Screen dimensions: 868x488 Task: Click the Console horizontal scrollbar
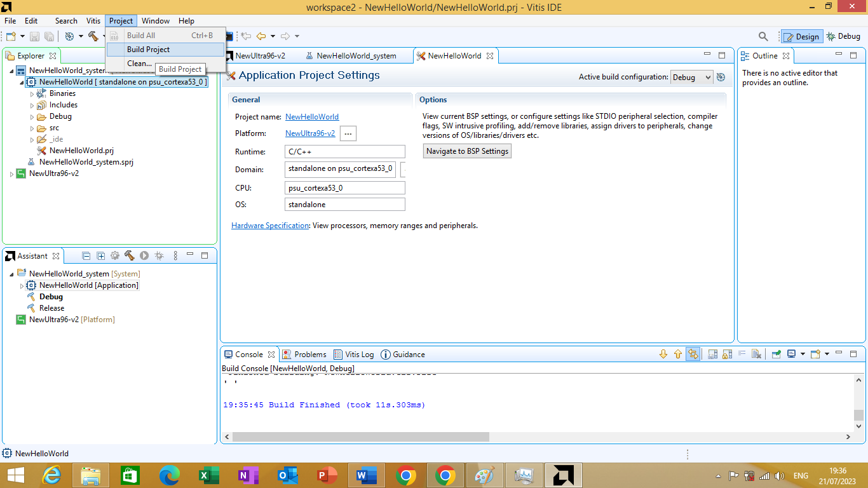coord(361,437)
